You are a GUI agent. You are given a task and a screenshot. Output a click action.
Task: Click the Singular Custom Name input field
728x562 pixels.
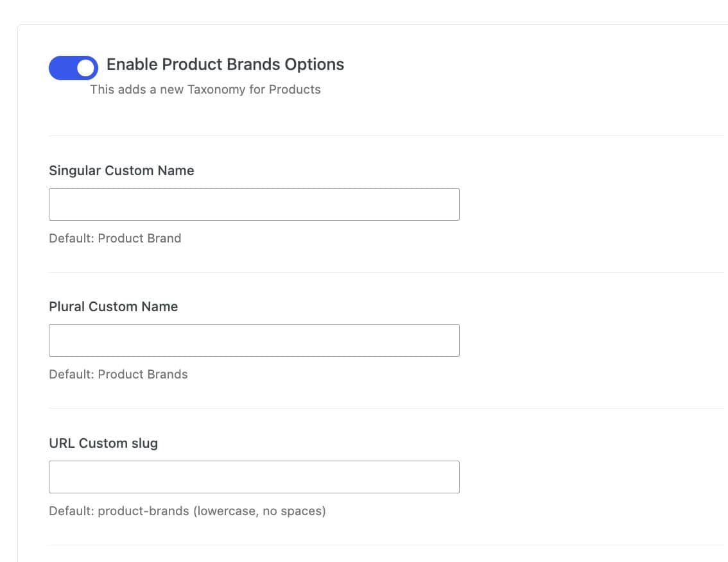click(254, 204)
